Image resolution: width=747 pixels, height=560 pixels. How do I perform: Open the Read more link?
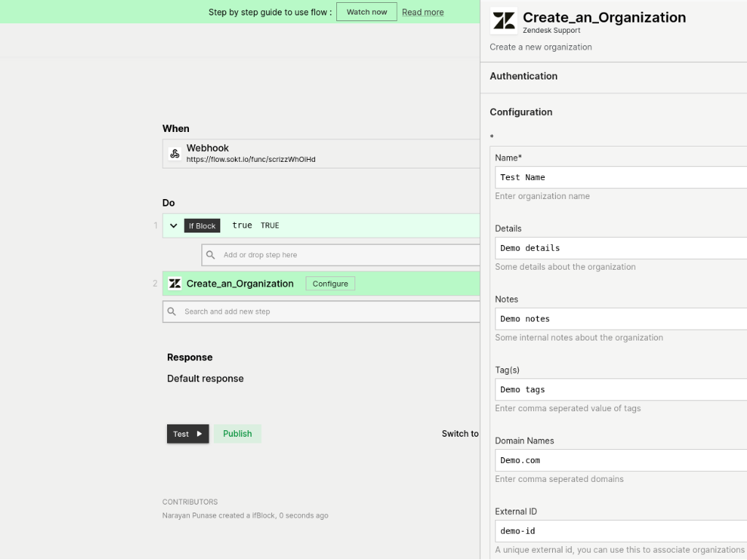pos(422,12)
